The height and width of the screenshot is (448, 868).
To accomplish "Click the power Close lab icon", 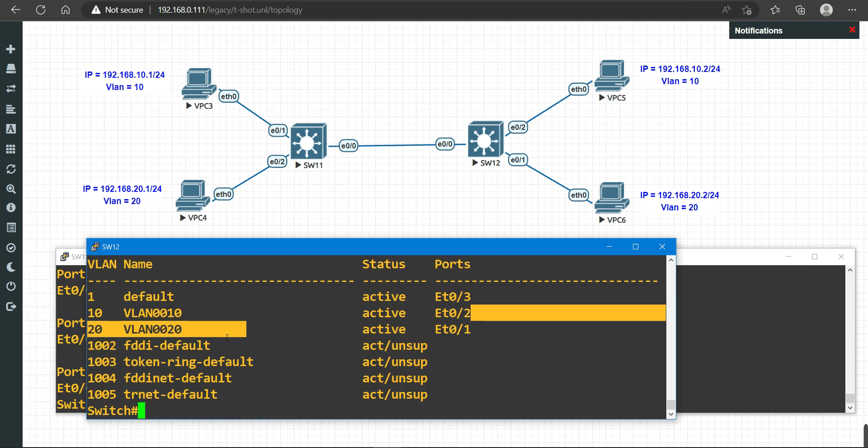I will click(11, 286).
